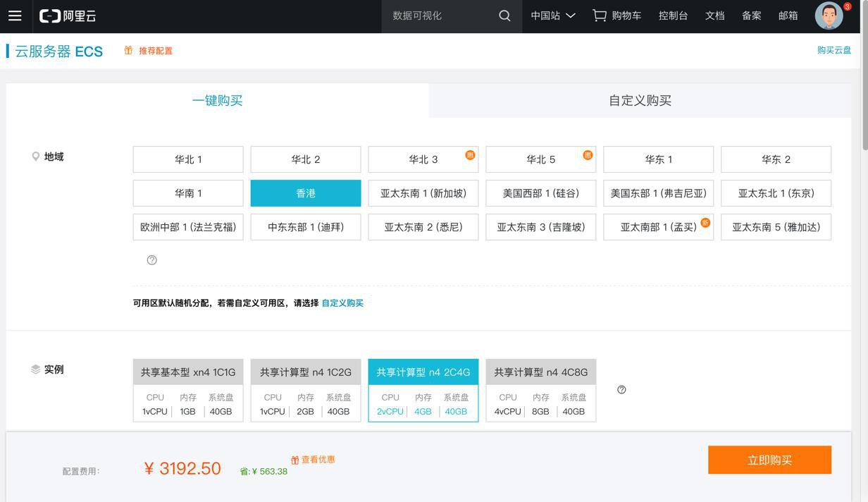Click the search magnifier icon
This screenshot has width=868, height=502.
[504, 16]
